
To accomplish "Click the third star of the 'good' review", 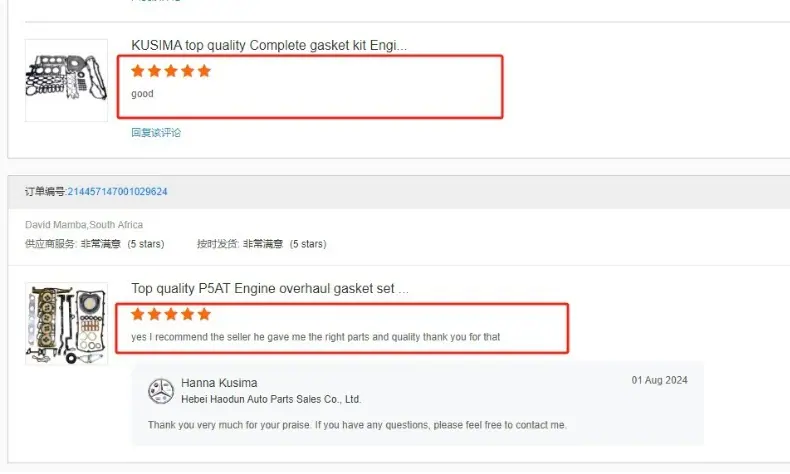I will 171,71.
